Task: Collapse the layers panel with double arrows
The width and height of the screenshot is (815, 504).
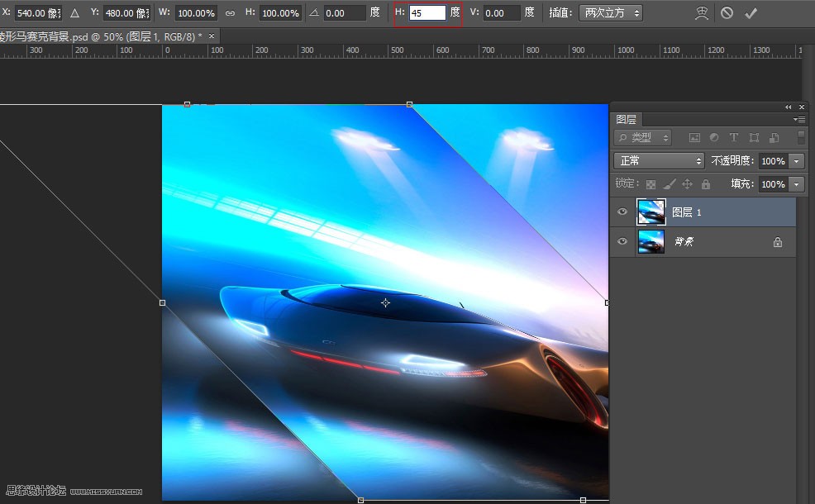Action: pos(789,107)
